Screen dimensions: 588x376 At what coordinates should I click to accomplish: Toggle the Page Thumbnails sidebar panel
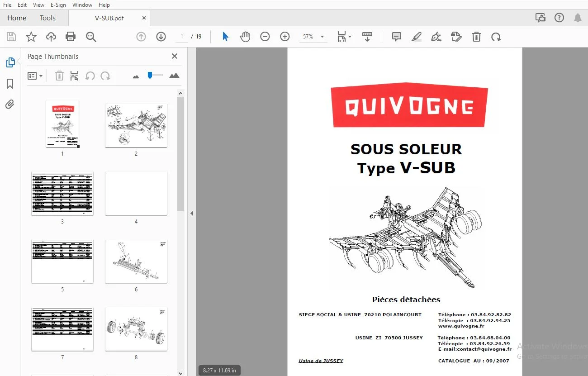pyautogui.click(x=10, y=62)
